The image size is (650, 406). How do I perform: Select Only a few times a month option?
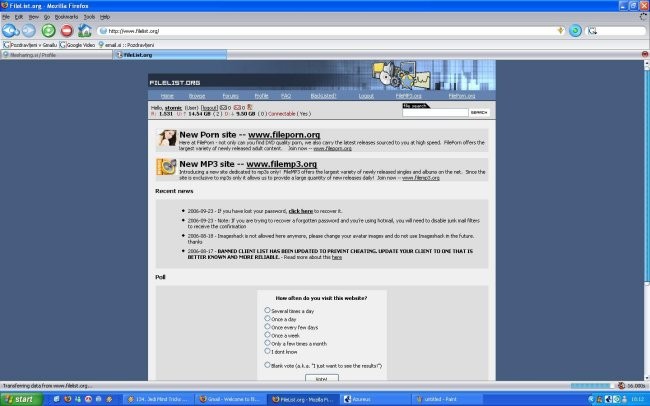tap(267, 343)
